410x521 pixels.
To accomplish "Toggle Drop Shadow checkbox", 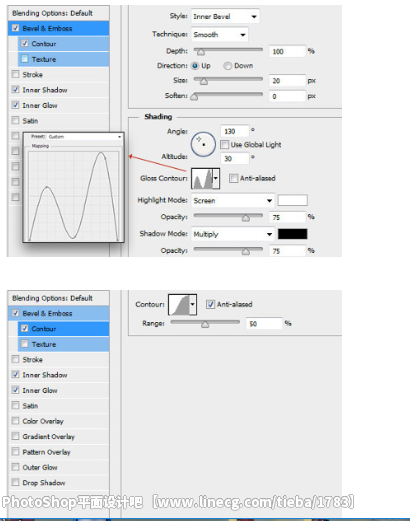I will tap(15, 482).
